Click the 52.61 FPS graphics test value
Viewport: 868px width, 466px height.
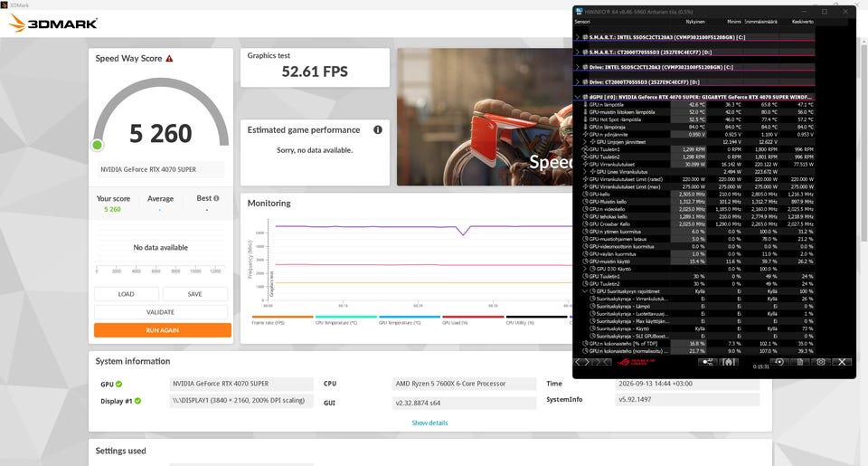[x=315, y=71]
